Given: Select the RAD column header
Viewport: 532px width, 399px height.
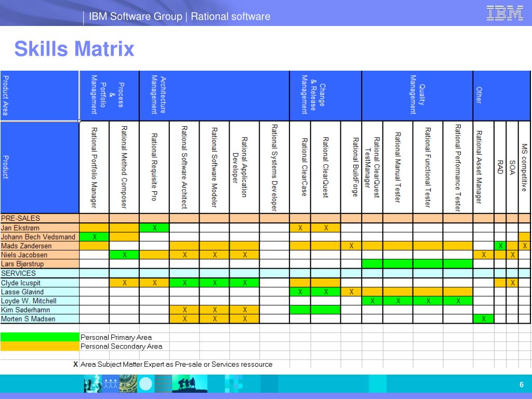Looking at the screenshot, I should point(500,167).
